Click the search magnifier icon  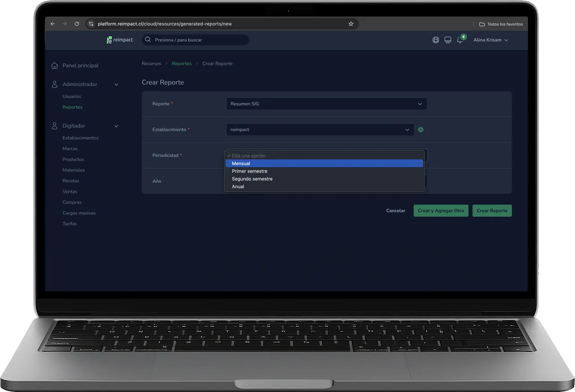coord(147,40)
